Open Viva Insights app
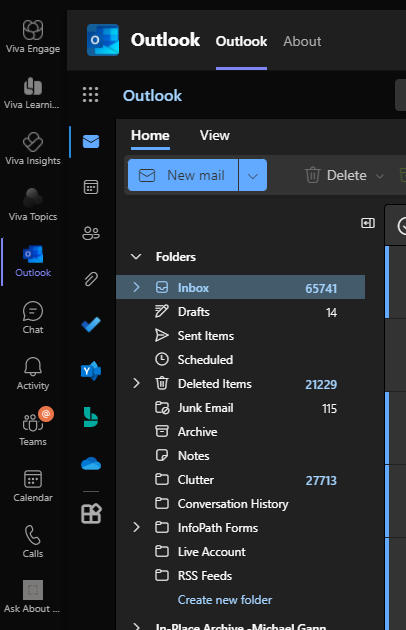Screen dimensions: 406x630 coord(33,149)
